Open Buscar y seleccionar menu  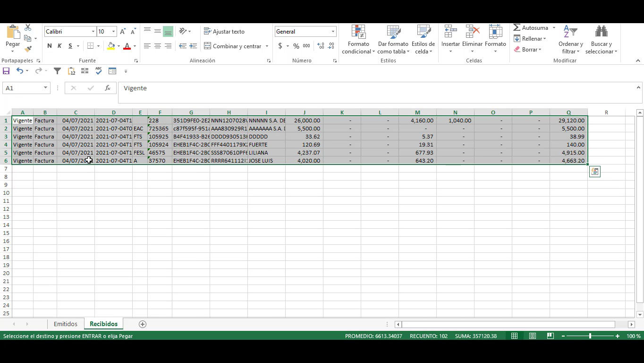click(x=601, y=40)
